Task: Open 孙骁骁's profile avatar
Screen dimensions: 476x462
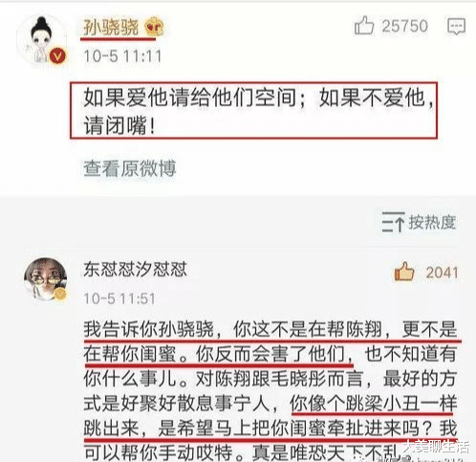Action: point(41,40)
